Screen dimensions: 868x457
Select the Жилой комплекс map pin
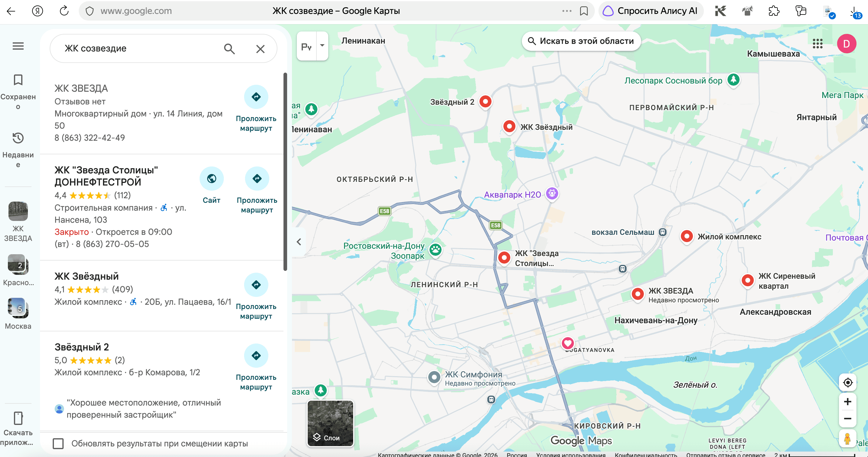coord(687,236)
